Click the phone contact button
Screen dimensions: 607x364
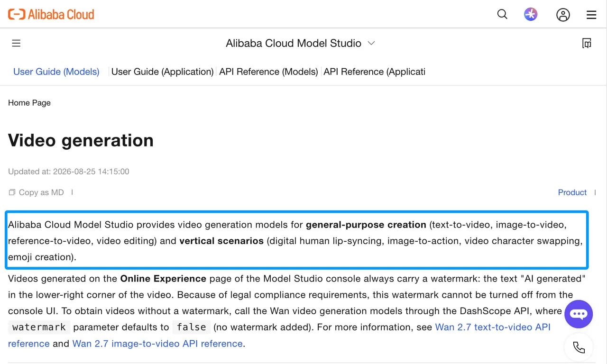pos(579,347)
